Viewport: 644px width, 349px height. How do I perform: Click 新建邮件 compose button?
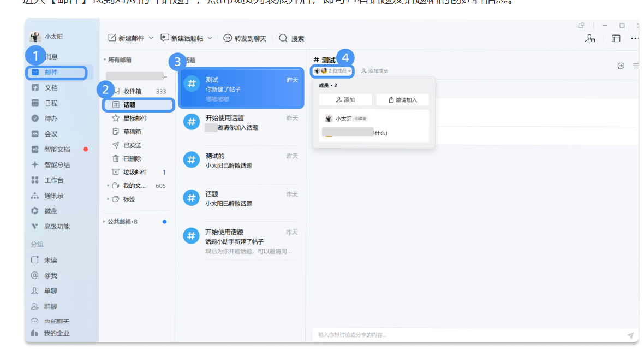click(126, 38)
